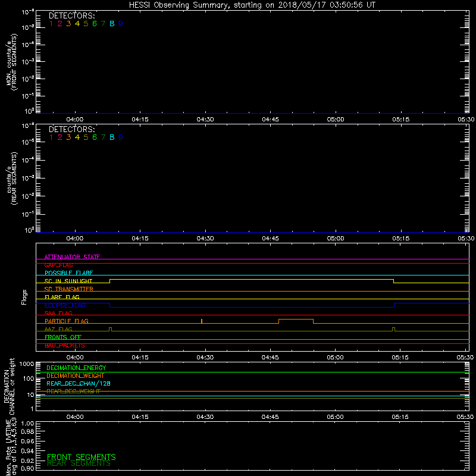476x476 pixels.
Task: Select red detector 1 in rear segments legend
Action: click(51, 137)
